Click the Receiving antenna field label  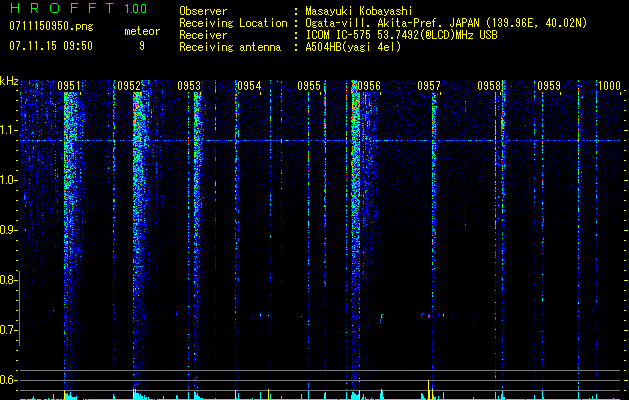pyautogui.click(x=230, y=47)
